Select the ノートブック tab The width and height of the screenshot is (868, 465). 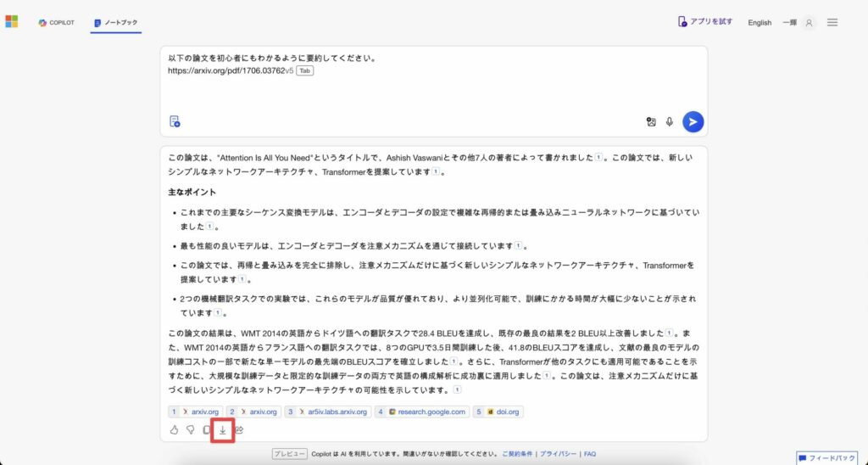pos(115,23)
